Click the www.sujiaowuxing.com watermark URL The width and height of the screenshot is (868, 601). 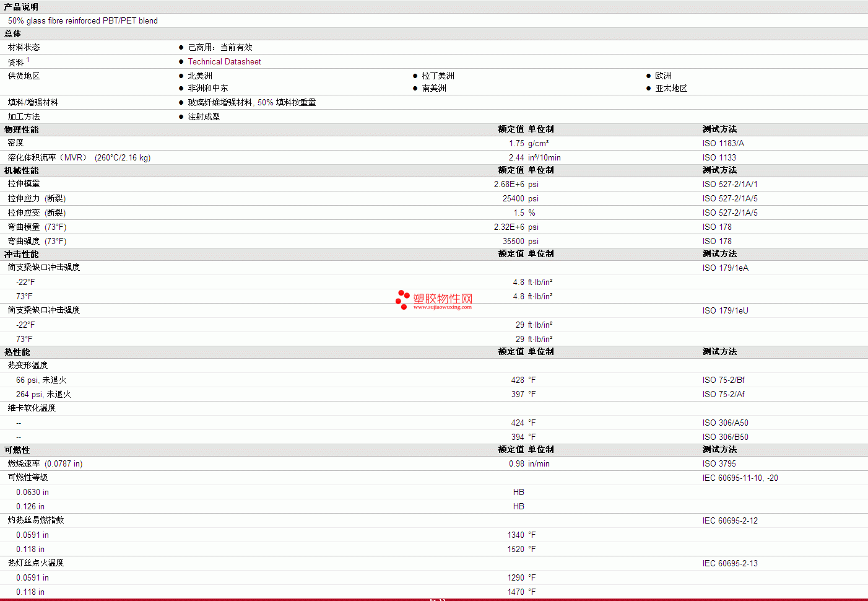click(442, 307)
